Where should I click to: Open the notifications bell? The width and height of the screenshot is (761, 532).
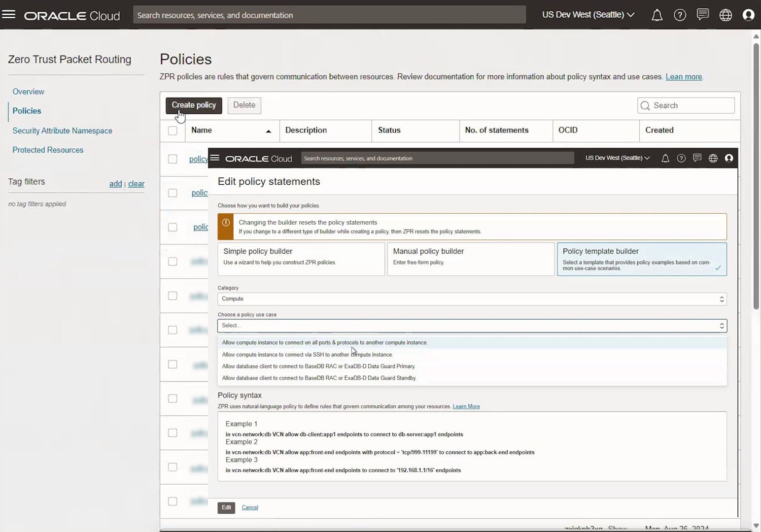tap(657, 15)
